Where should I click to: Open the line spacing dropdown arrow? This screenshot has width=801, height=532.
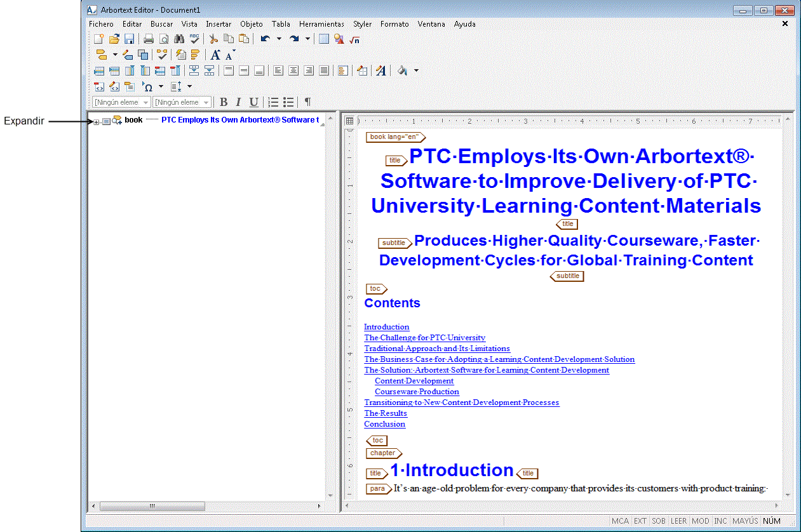tap(189, 86)
